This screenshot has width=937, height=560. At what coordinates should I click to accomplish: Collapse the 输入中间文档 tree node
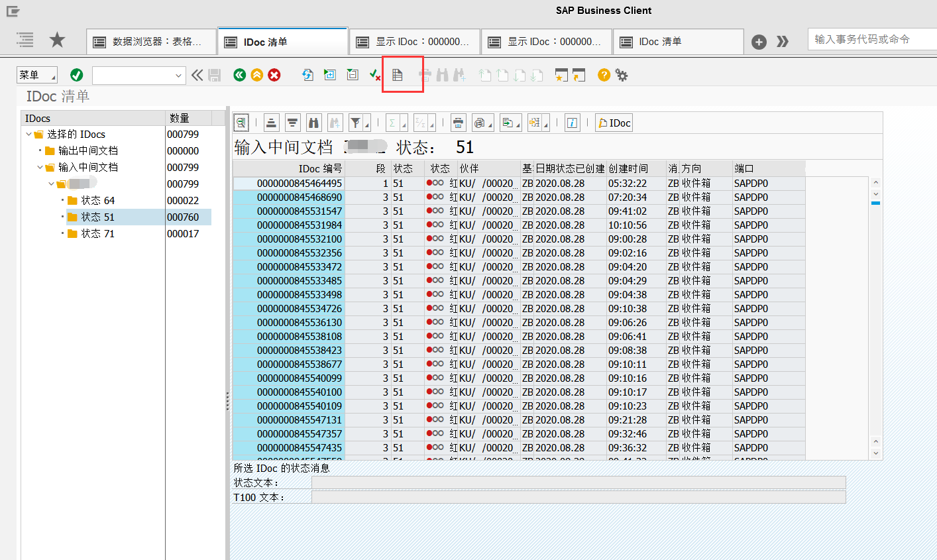pos(40,168)
